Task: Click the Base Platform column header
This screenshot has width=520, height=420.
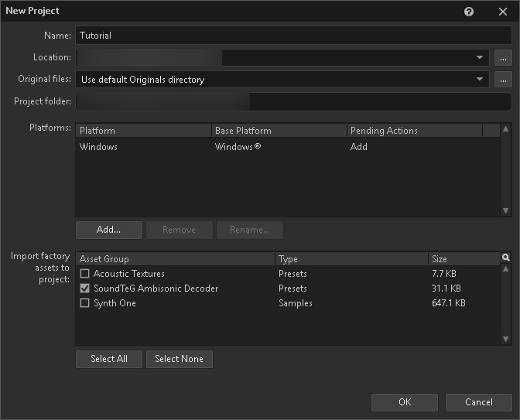Action: click(x=279, y=131)
